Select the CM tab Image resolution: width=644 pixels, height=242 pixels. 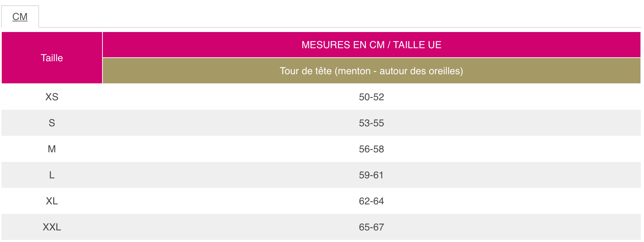coord(20,17)
